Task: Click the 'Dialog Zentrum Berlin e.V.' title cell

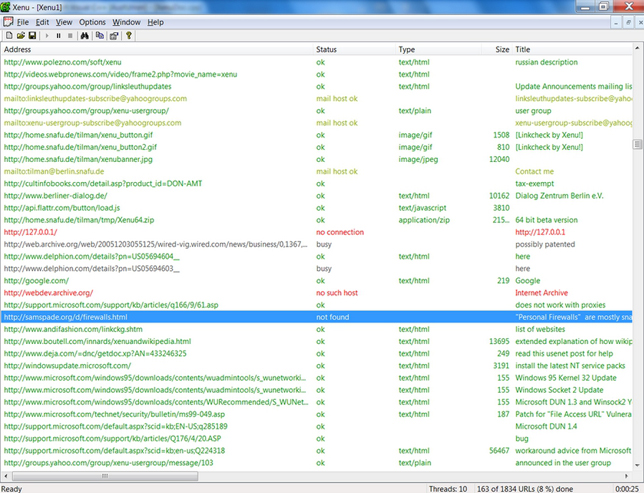Action: point(559,196)
